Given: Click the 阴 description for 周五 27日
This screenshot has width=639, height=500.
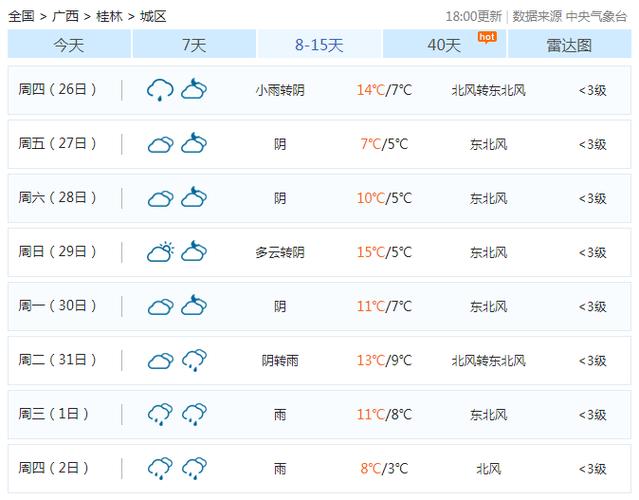Looking at the screenshot, I should coord(280,144).
